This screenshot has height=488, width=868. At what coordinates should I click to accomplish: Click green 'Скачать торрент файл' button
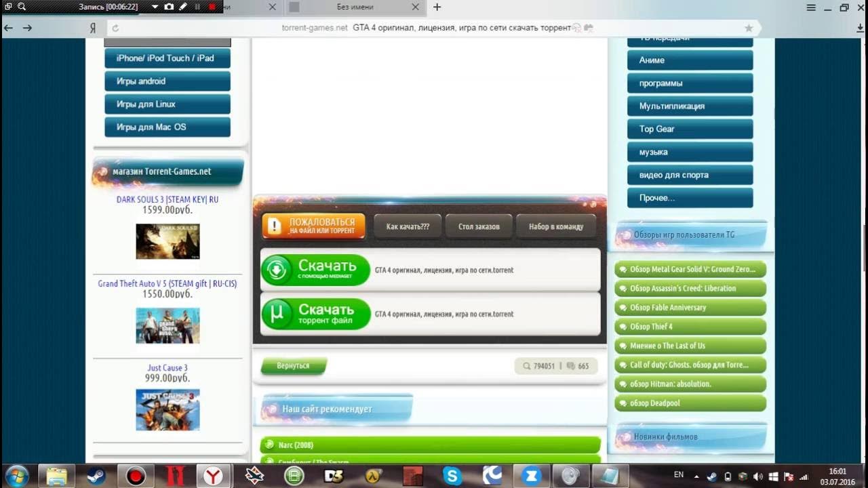tap(316, 314)
